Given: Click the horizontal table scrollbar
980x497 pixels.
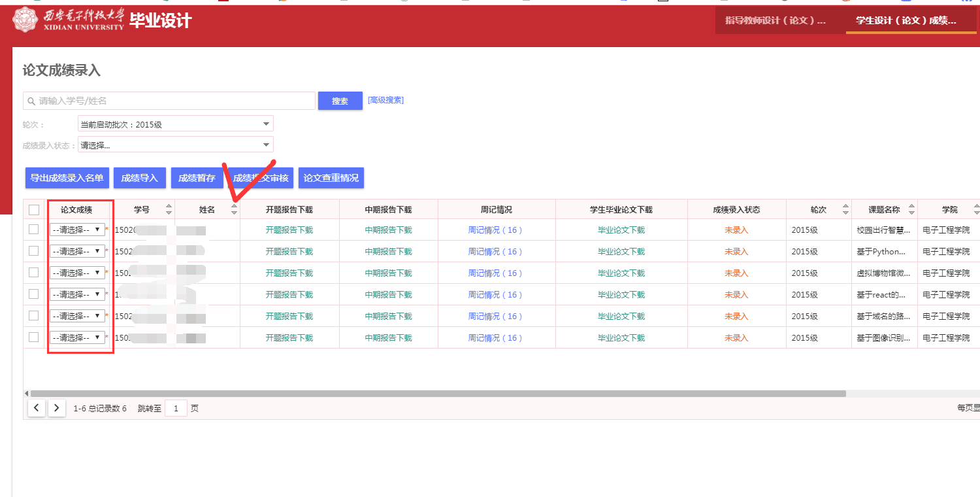Looking at the screenshot, I should click(x=436, y=394).
